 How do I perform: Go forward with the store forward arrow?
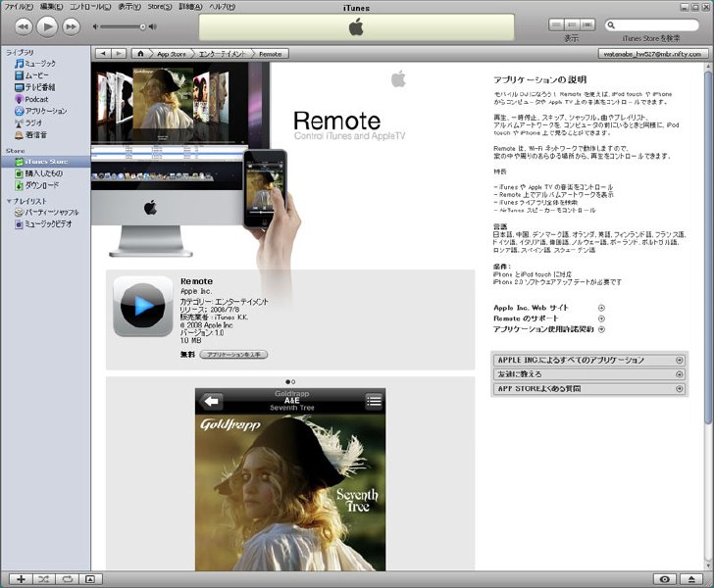[x=119, y=54]
